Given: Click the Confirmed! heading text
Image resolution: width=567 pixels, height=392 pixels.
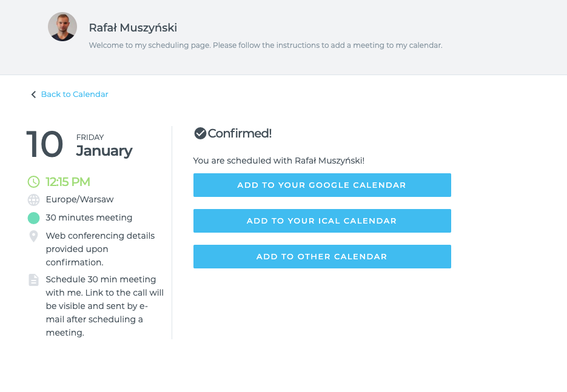Looking at the screenshot, I should tap(240, 133).
